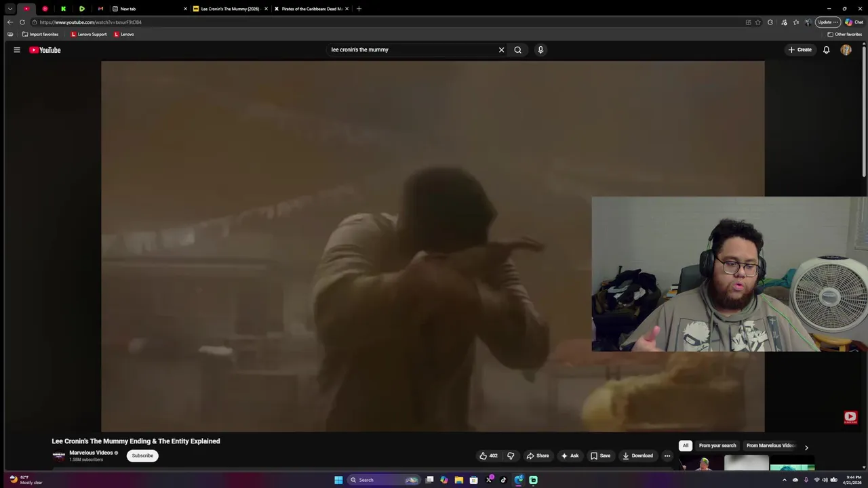Select the All filter chip
The width and height of the screenshot is (868, 488).
tap(686, 445)
